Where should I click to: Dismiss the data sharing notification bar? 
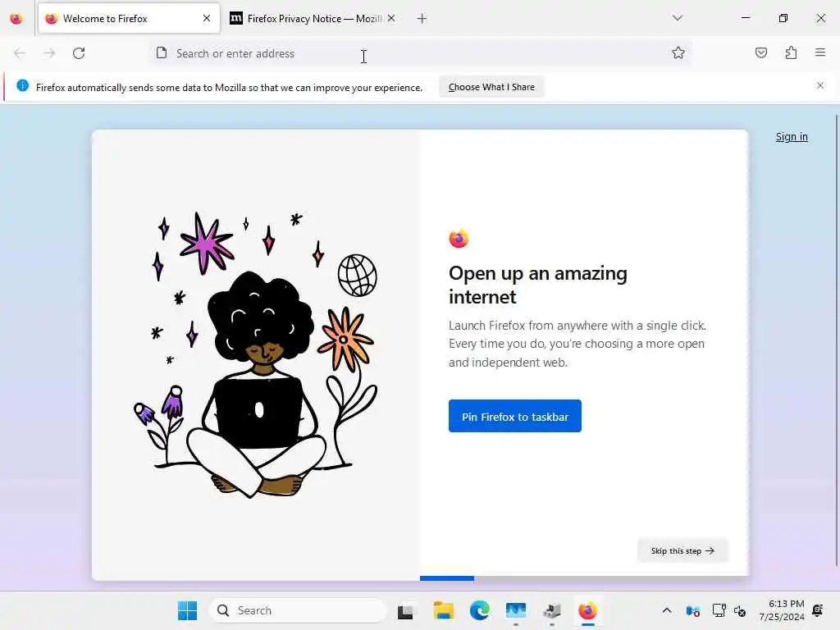point(820,85)
